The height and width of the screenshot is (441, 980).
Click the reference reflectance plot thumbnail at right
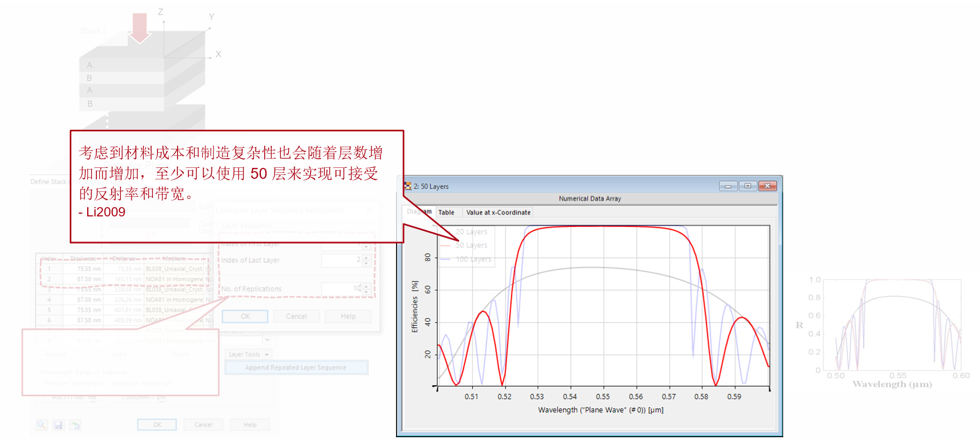884,333
